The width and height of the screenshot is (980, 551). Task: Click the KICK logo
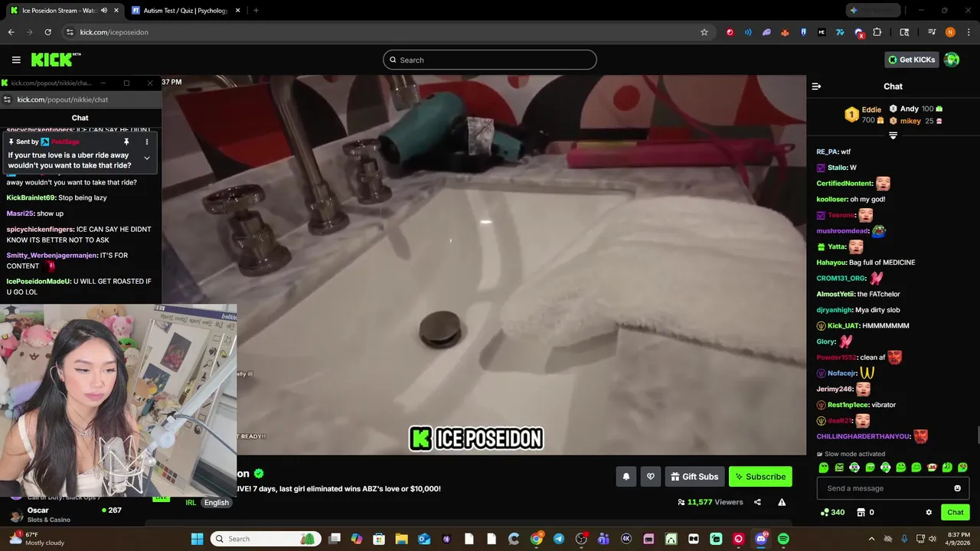pos(55,60)
